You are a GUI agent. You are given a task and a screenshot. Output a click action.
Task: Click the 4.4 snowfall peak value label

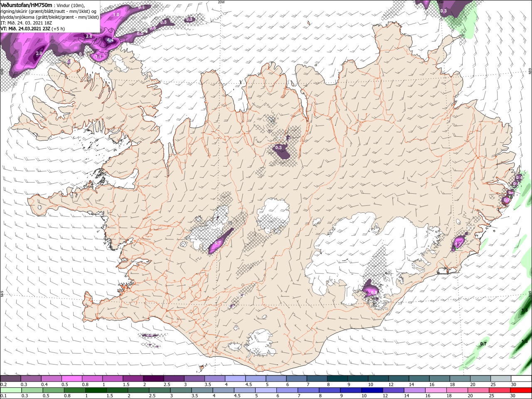(110, 40)
